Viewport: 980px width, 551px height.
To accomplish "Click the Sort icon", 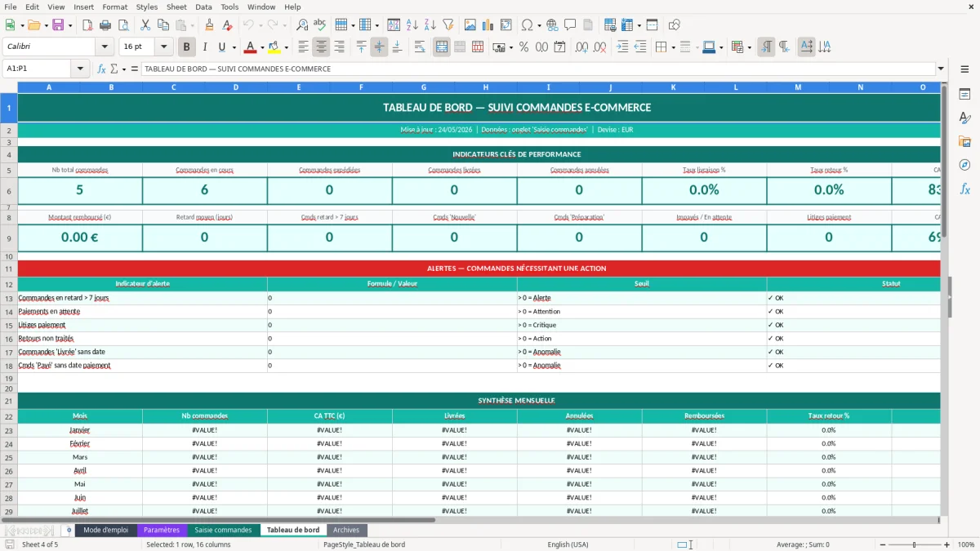I will click(x=394, y=25).
